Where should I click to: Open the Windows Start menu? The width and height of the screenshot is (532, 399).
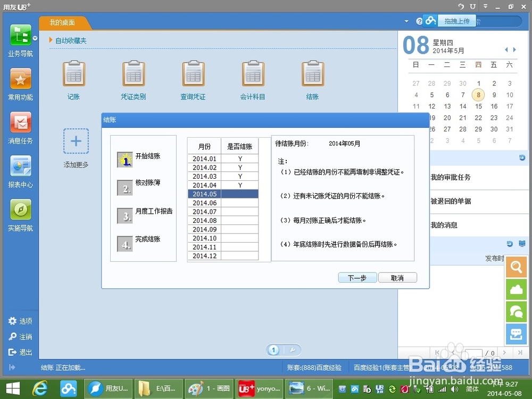point(12,388)
